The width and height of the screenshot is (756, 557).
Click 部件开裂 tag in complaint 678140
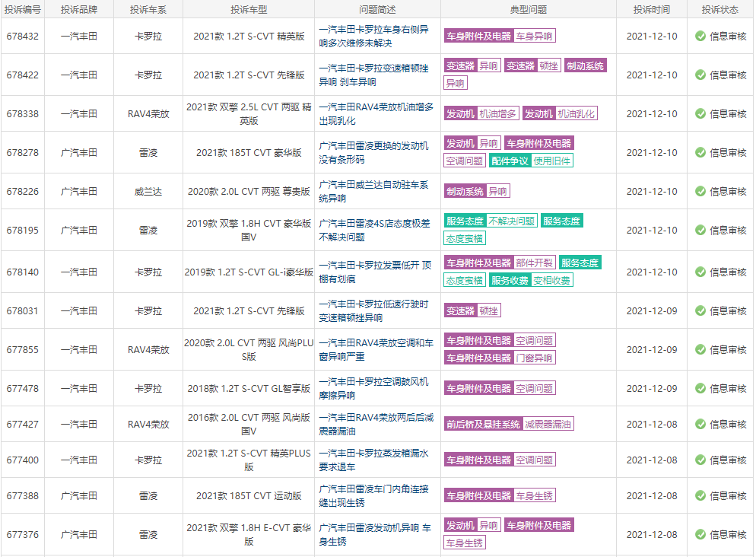click(x=534, y=263)
